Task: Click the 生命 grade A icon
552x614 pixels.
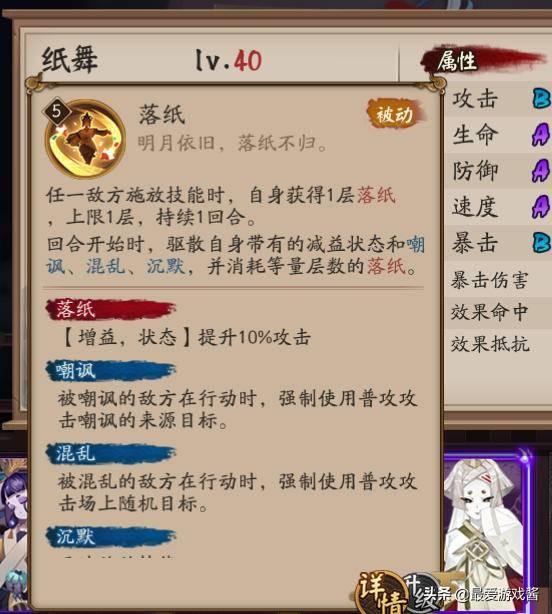Action: [x=541, y=135]
